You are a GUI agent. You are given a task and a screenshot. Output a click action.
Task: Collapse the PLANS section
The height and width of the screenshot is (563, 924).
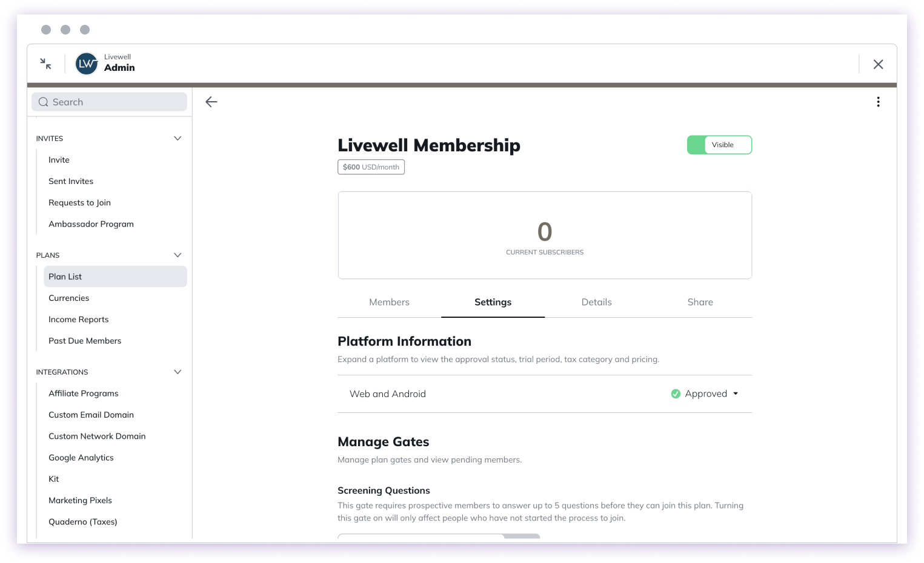pos(178,255)
